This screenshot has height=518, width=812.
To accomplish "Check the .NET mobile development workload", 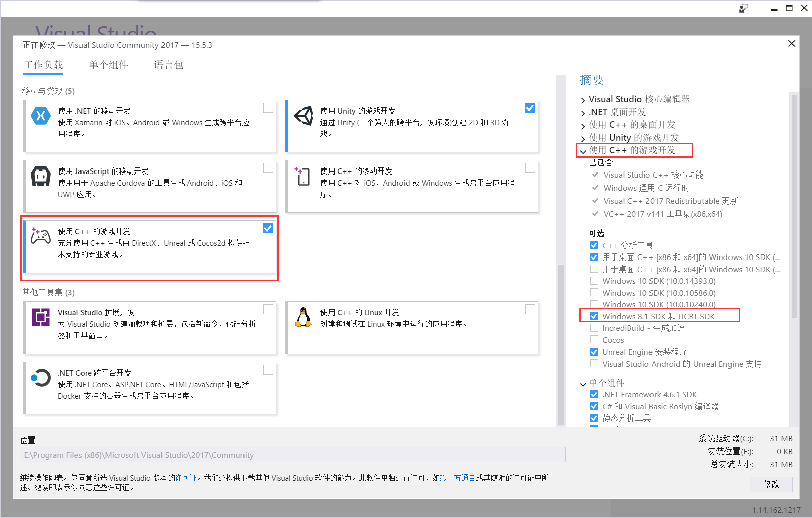I will tap(268, 108).
